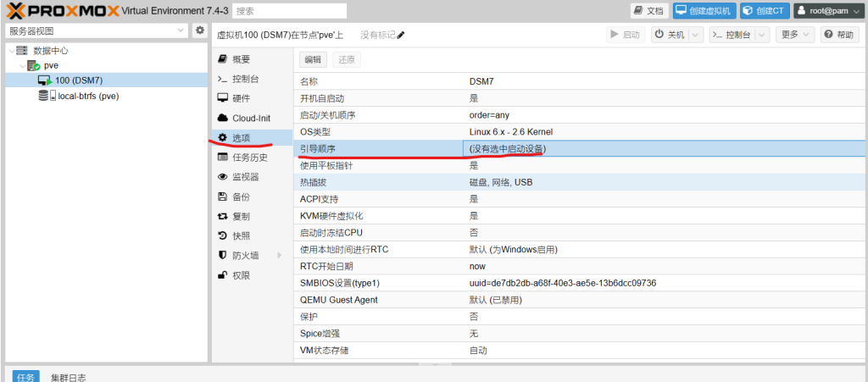Switch to the 集群日志 tab

pyautogui.click(x=68, y=377)
